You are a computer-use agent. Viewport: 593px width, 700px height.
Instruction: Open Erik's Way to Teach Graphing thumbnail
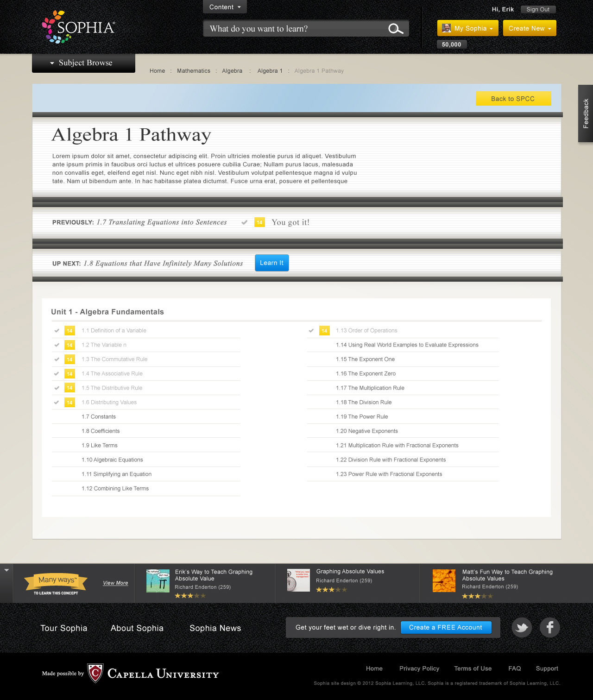(x=158, y=581)
